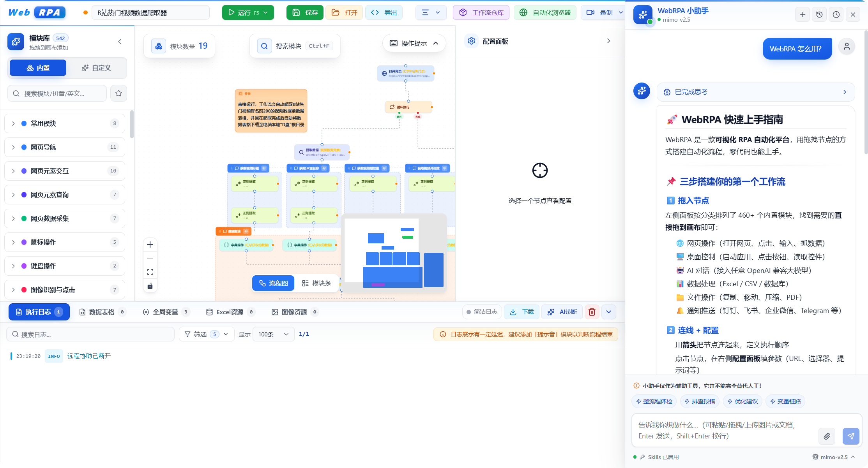Viewport: 868px width, 468px height.
Task: Start a new assistant chat with plus icon
Action: point(803,15)
